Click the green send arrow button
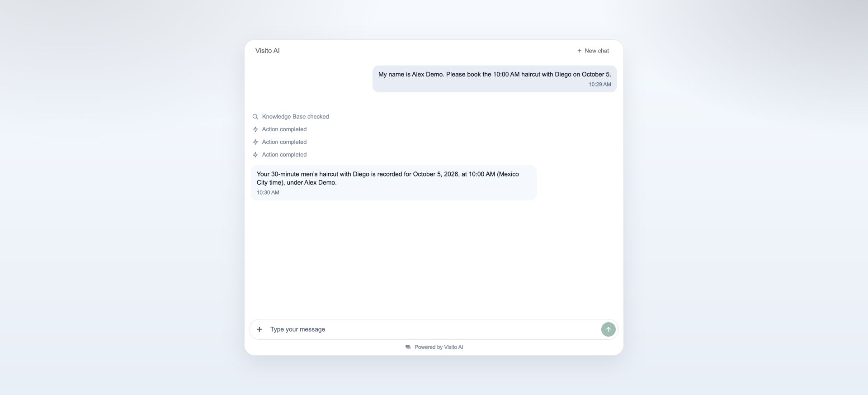Image resolution: width=868 pixels, height=395 pixels. (608, 329)
